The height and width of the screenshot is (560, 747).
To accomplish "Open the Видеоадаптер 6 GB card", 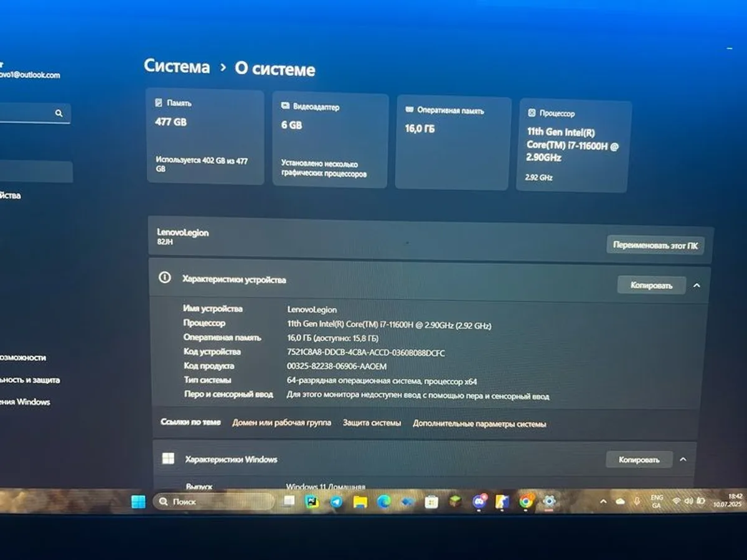I will [331, 140].
